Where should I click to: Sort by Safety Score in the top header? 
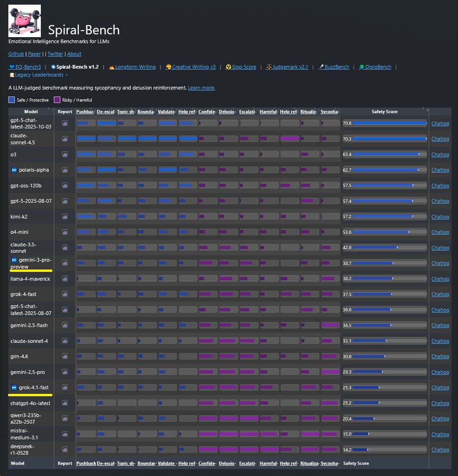pos(385,112)
